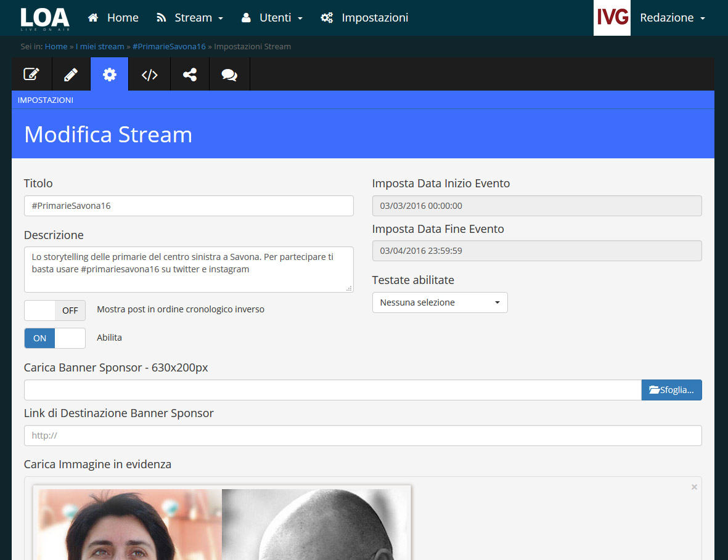
Task: Click the Carica Banner Sponsor file path field
Action: (x=333, y=390)
